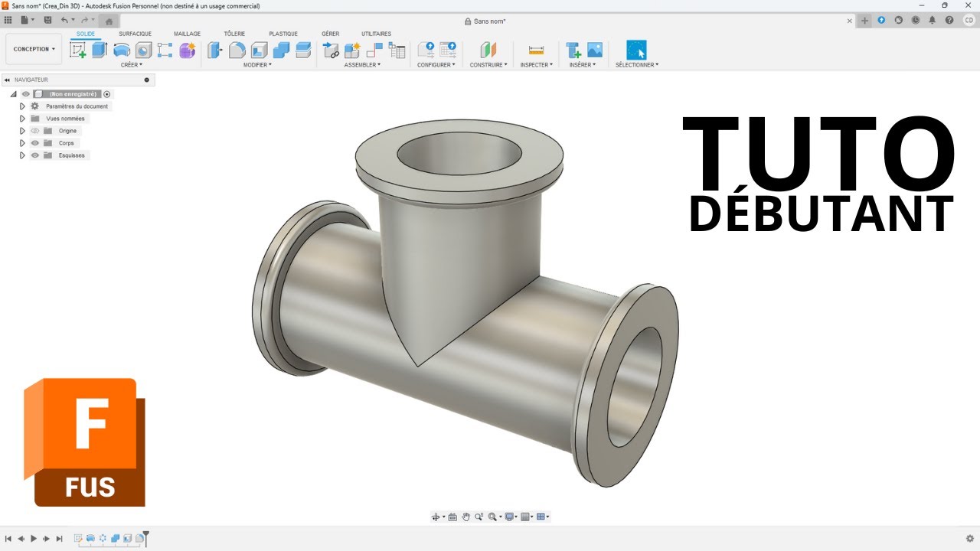Activate the Pan tool in navigation bar

466,516
